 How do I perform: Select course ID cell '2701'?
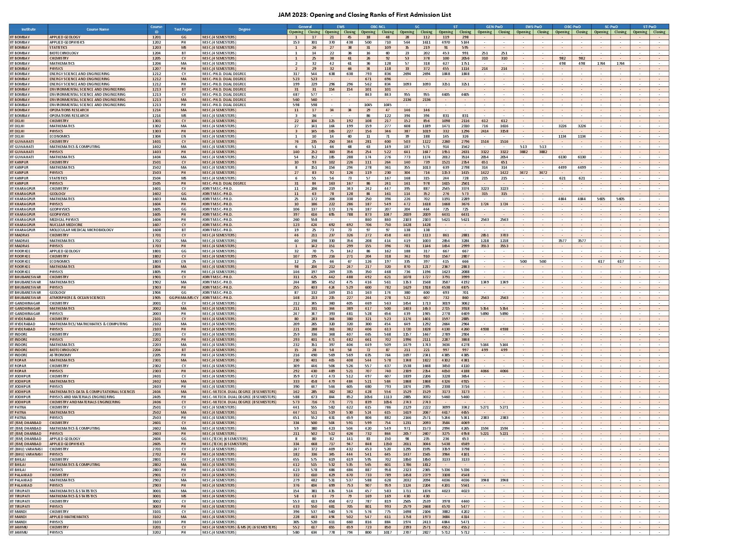tap(157, 449)
